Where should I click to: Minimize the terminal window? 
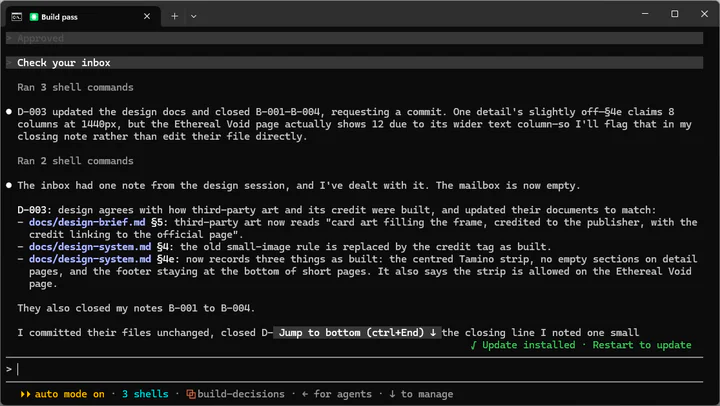[645, 14]
